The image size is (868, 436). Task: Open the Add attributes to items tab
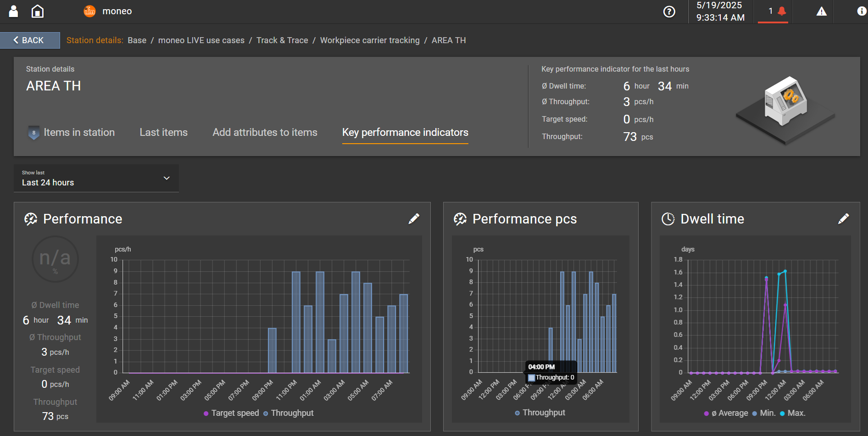tap(265, 133)
